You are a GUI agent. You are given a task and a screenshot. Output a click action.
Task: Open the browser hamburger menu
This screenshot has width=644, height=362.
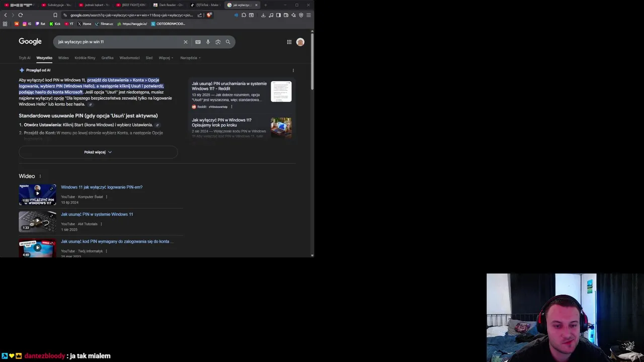(x=308, y=15)
